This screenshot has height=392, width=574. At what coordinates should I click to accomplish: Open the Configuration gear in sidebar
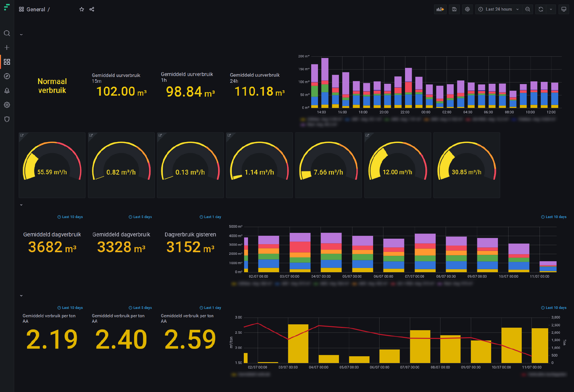point(7,105)
